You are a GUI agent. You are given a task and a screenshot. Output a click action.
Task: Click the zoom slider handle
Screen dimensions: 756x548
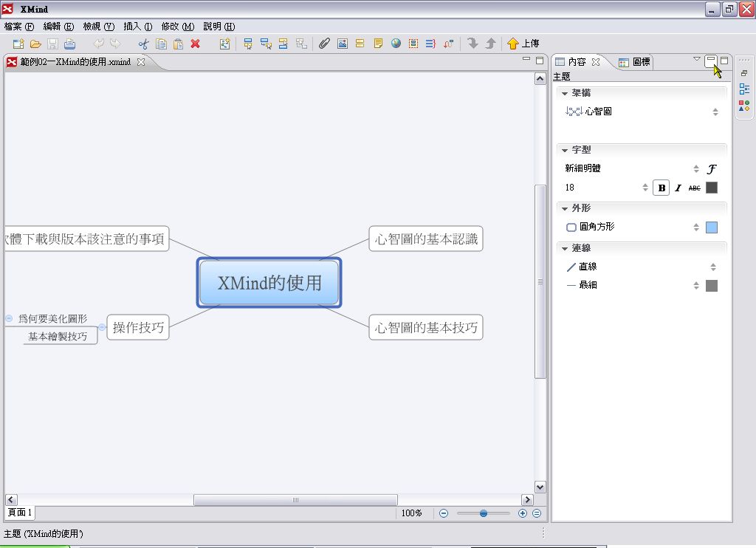click(x=483, y=514)
